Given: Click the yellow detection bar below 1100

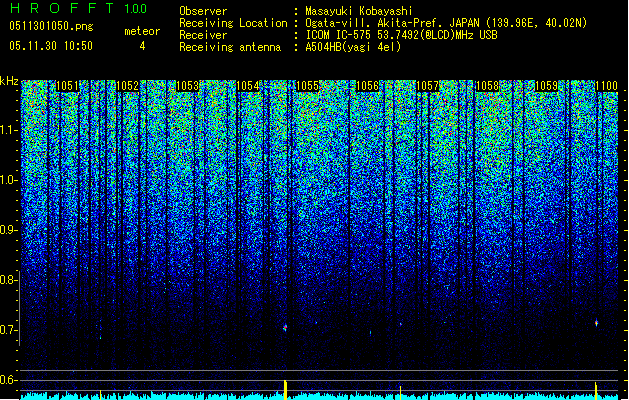Looking at the screenshot, I should (x=596, y=391).
